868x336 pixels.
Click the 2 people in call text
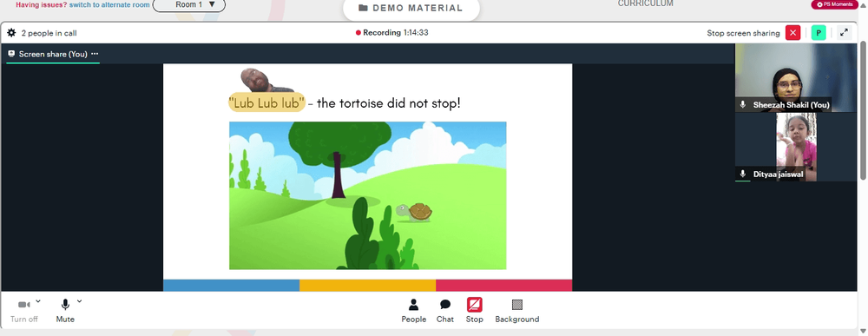point(49,33)
